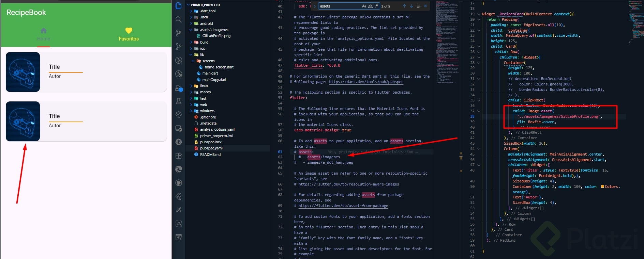Open the Testing flask view

pos(178,101)
